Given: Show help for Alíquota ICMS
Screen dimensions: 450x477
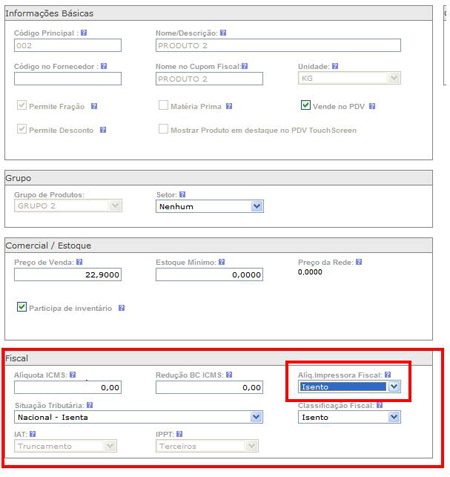Looking at the screenshot, I should [x=73, y=375].
